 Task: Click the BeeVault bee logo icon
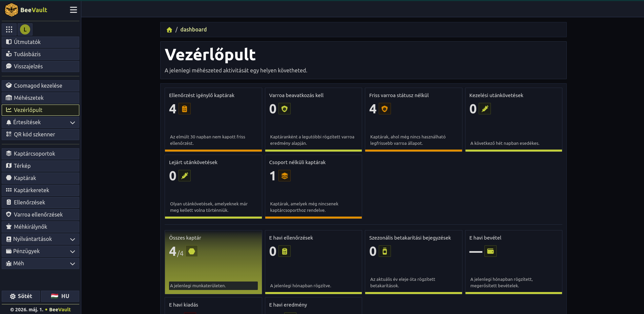[x=12, y=10]
